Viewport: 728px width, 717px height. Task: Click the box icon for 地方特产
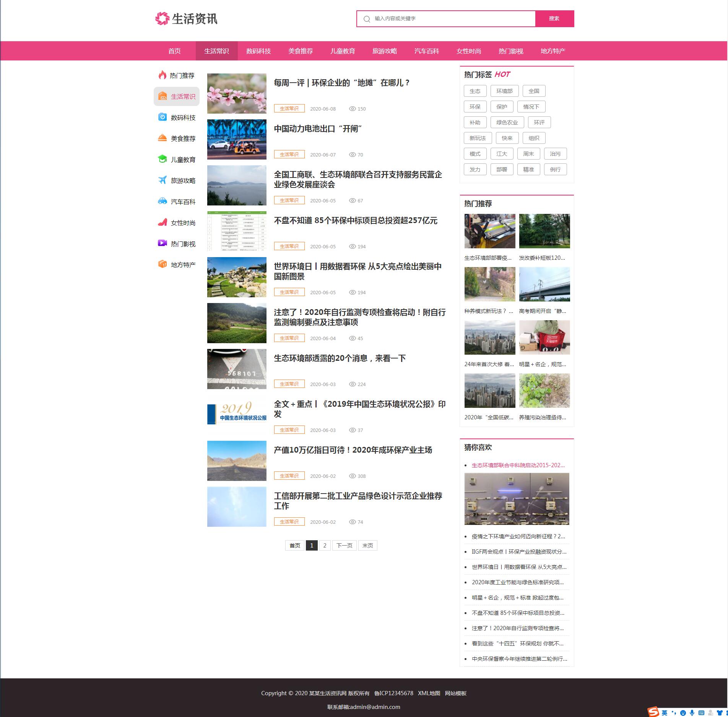[162, 264]
